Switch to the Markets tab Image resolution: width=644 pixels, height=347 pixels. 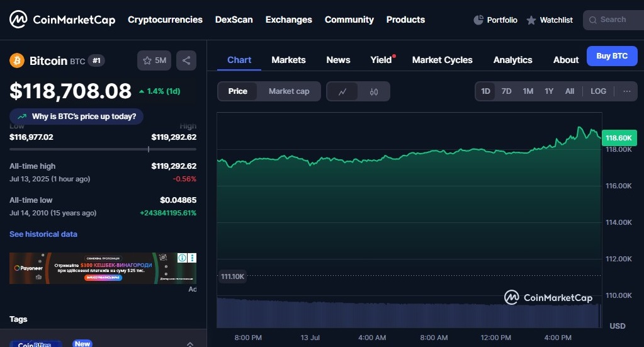pyautogui.click(x=289, y=60)
